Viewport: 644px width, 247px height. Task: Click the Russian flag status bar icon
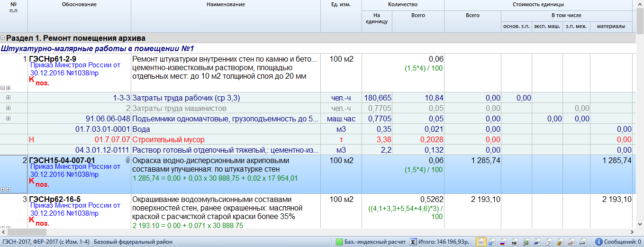point(503,242)
